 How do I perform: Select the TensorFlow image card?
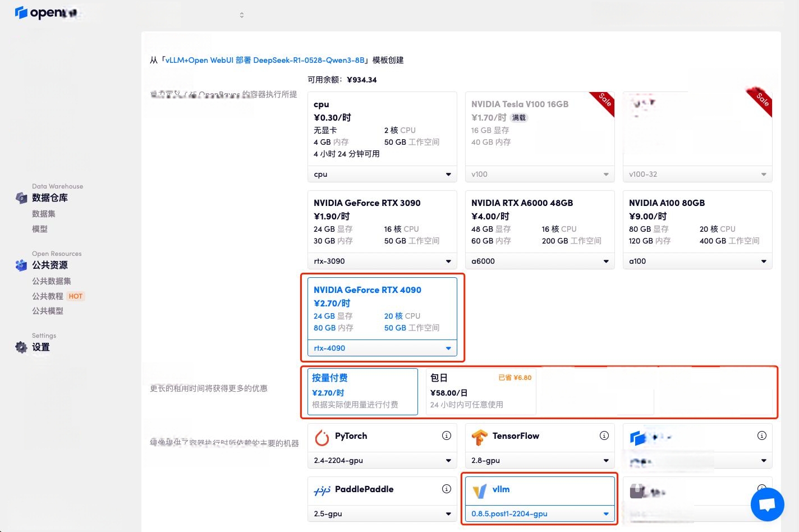tap(540, 437)
